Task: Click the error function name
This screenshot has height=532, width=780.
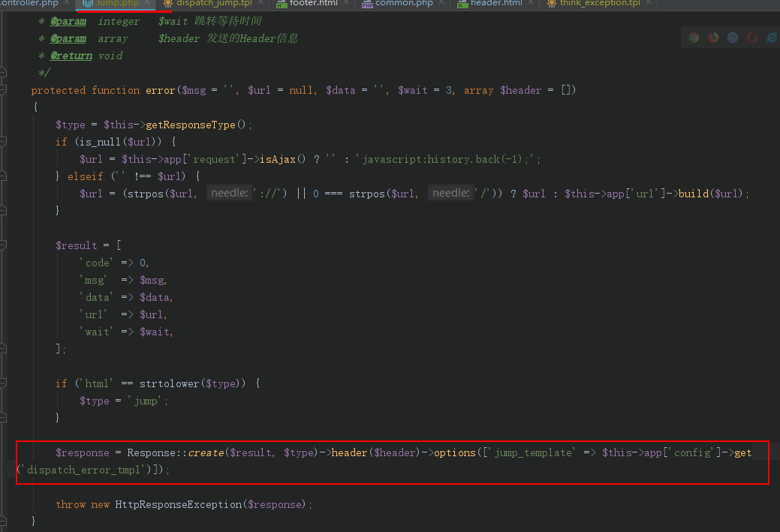Action: tap(160, 90)
